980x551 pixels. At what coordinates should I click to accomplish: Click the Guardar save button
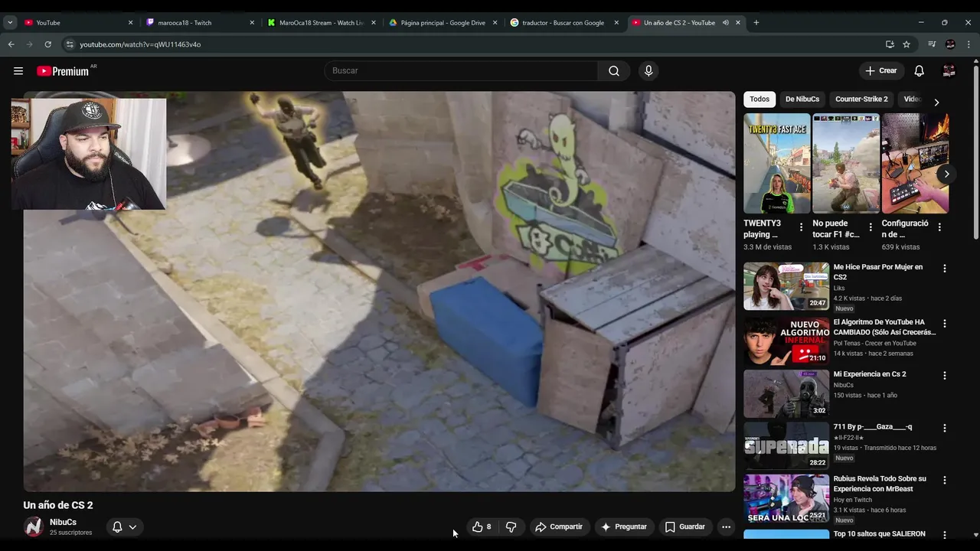pyautogui.click(x=685, y=527)
